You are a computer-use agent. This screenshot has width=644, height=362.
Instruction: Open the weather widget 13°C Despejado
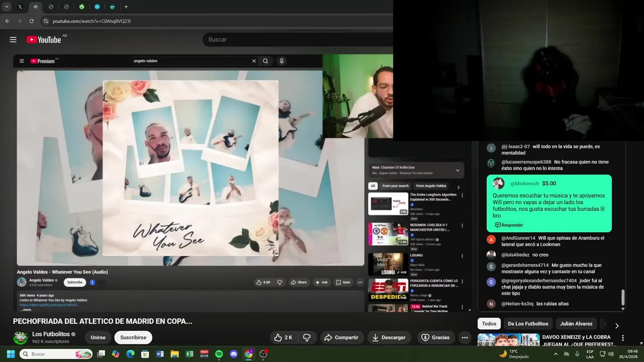514,354
